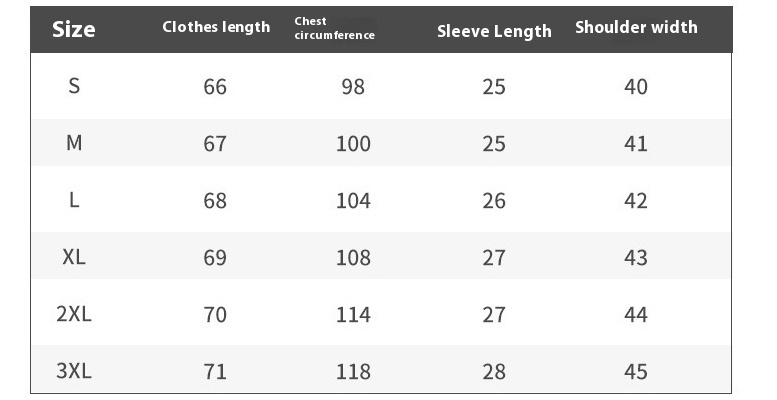This screenshot has height=400, width=777.
Task: Click the Clothes length column header
Action: pyautogui.click(x=216, y=27)
